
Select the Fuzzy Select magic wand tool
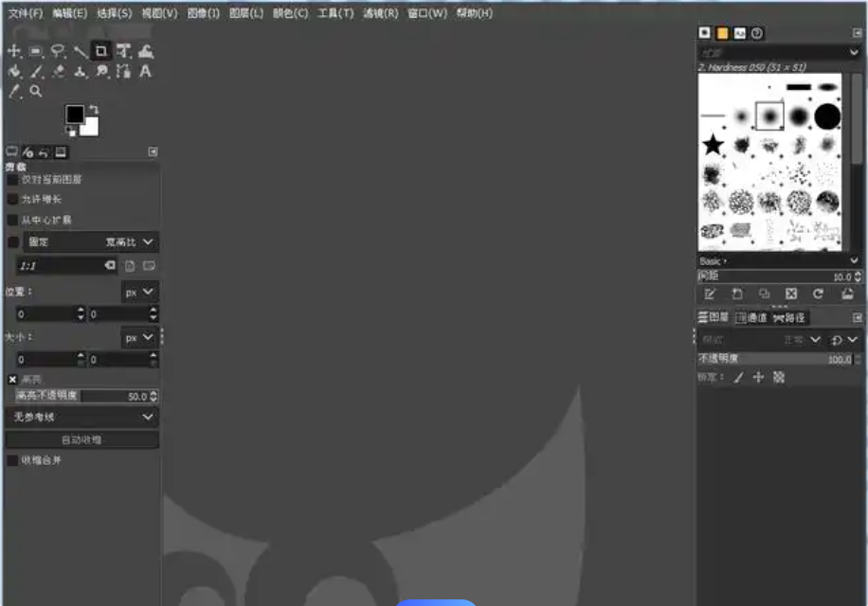pyautogui.click(x=80, y=51)
